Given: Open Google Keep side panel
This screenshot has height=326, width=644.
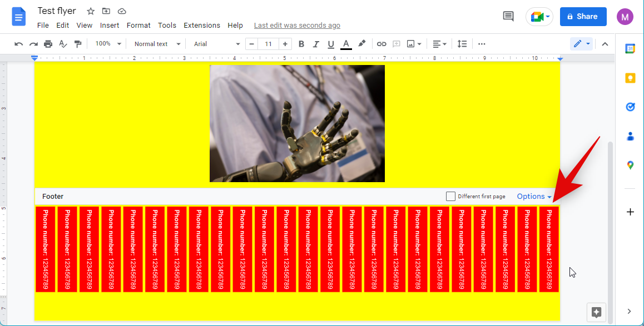Looking at the screenshot, I should point(630,78).
